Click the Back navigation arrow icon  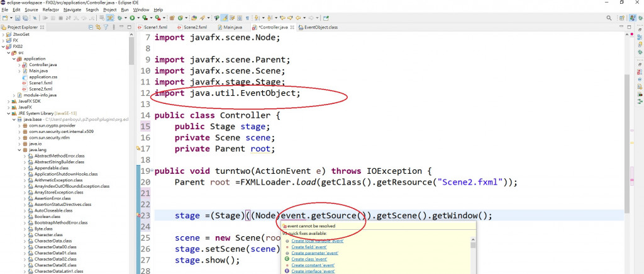[x=297, y=18]
